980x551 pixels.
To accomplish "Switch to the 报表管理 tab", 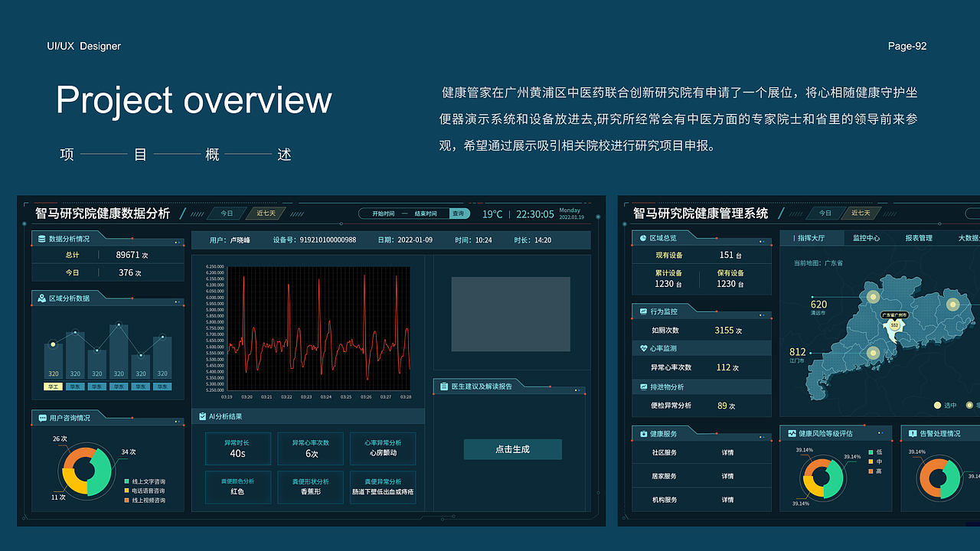I will [919, 238].
